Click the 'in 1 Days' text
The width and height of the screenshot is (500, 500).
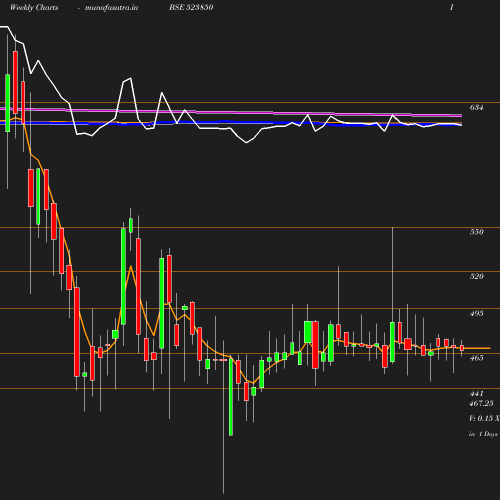click(483, 434)
